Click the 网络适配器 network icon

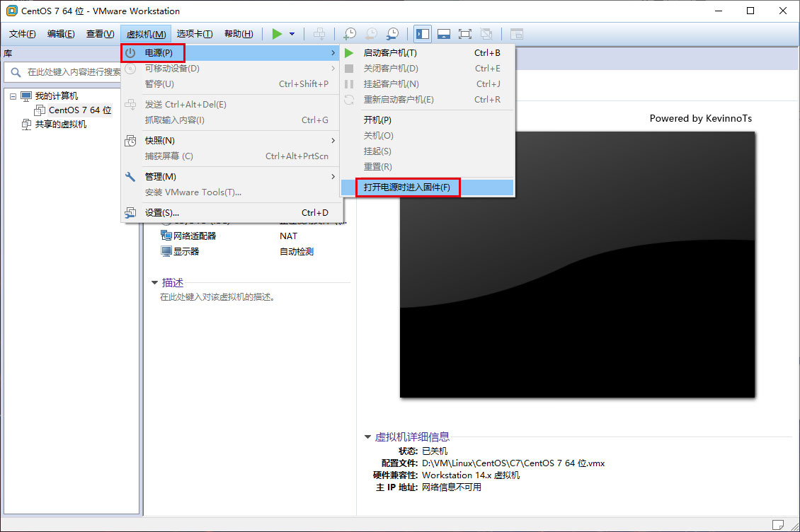pos(166,235)
